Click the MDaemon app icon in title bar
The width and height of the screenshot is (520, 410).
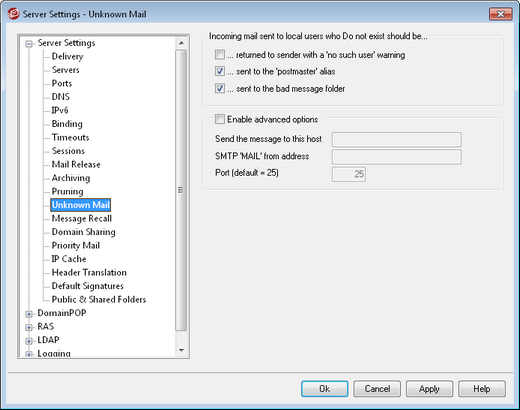click(14, 14)
